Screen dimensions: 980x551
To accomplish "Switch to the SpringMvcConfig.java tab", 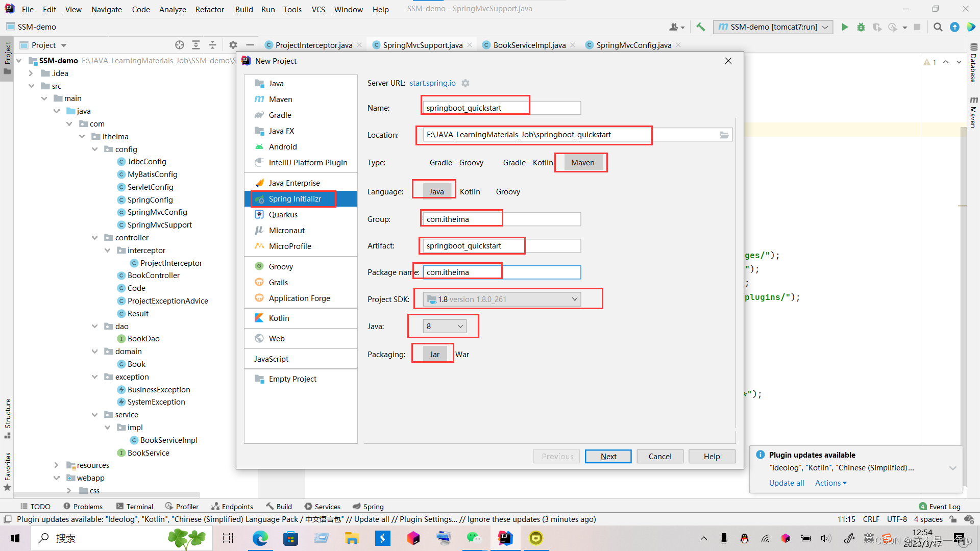I will tap(633, 45).
